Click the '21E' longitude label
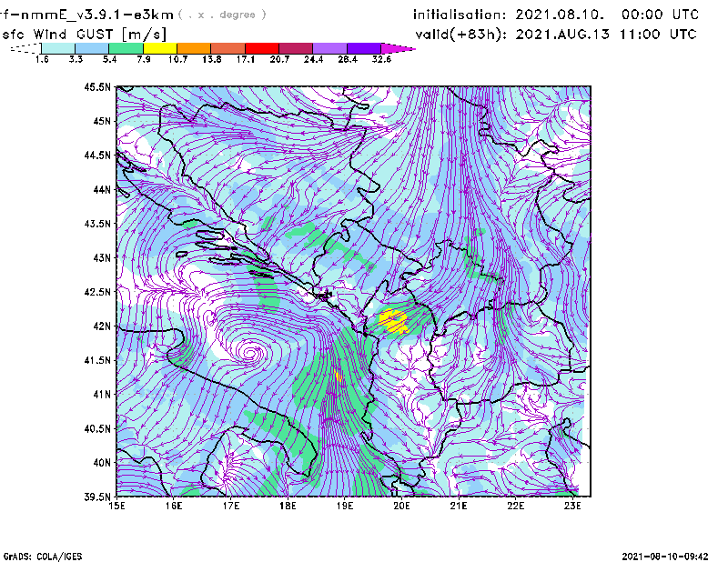 click(x=459, y=506)
